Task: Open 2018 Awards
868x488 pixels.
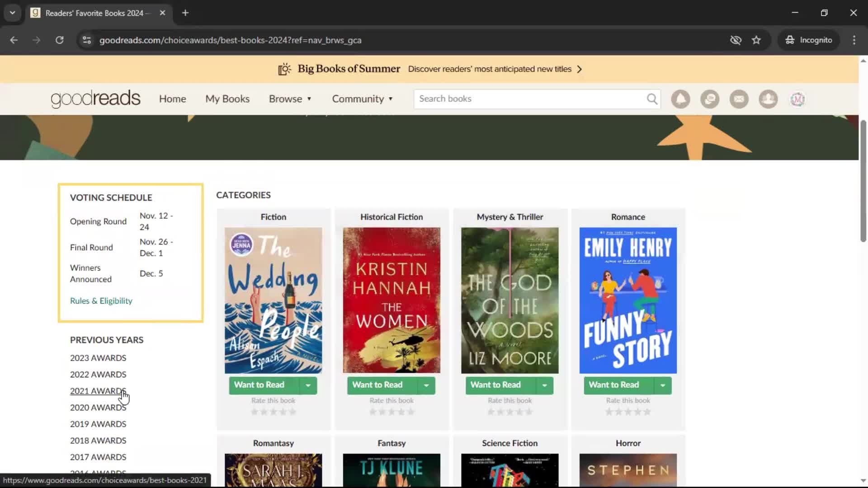Action: click(x=98, y=441)
